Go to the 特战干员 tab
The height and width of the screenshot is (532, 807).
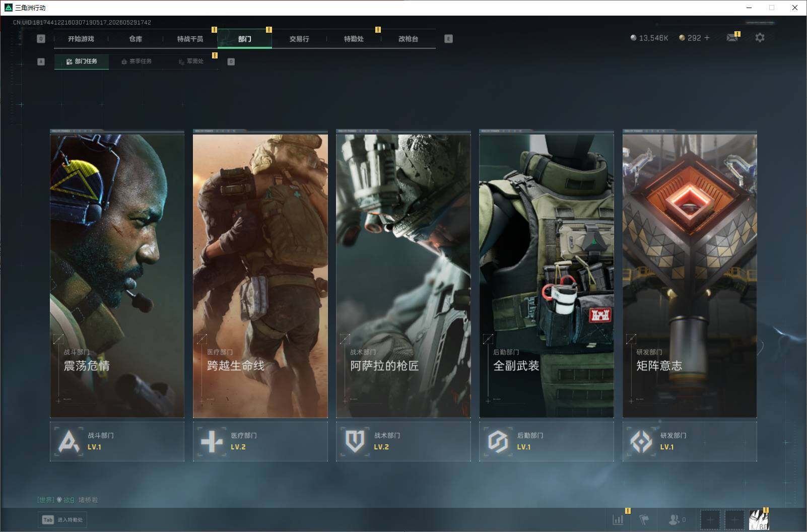tap(190, 39)
